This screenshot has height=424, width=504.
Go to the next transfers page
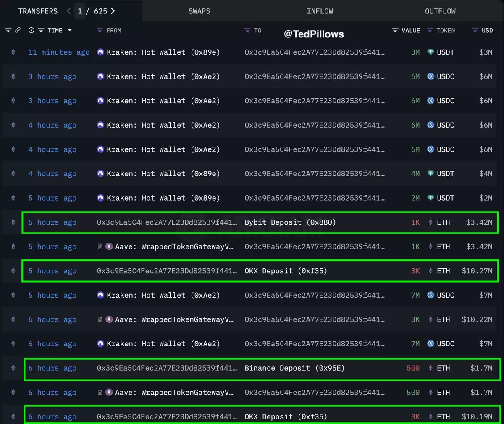(113, 11)
